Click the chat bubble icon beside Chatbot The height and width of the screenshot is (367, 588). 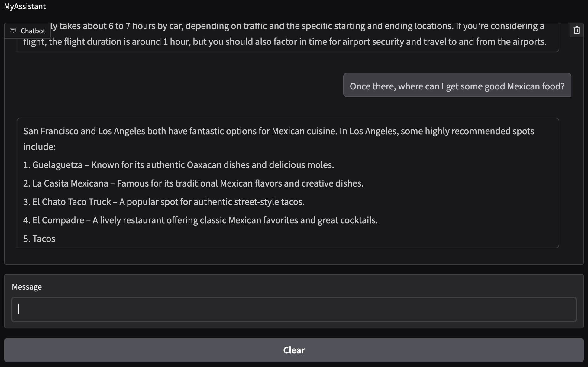[13, 31]
